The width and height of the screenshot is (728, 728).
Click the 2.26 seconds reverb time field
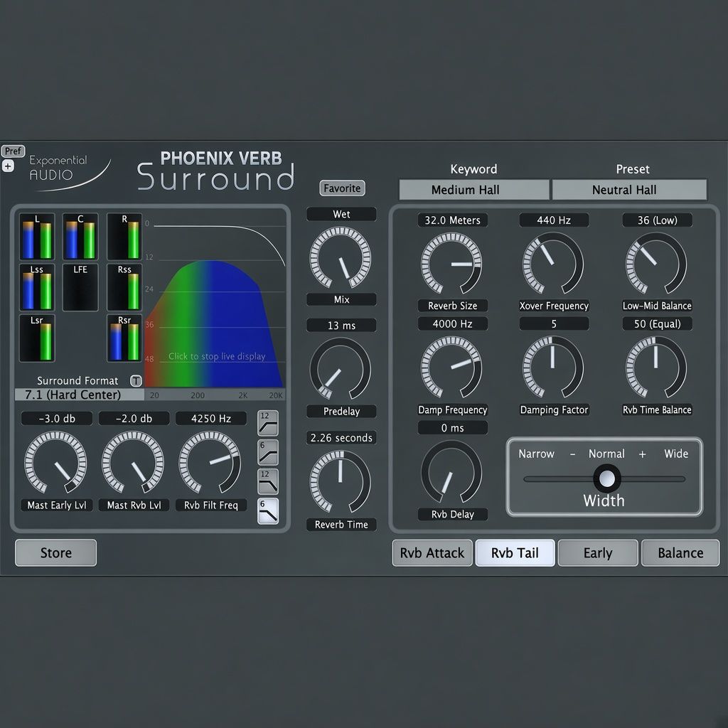tap(341, 438)
